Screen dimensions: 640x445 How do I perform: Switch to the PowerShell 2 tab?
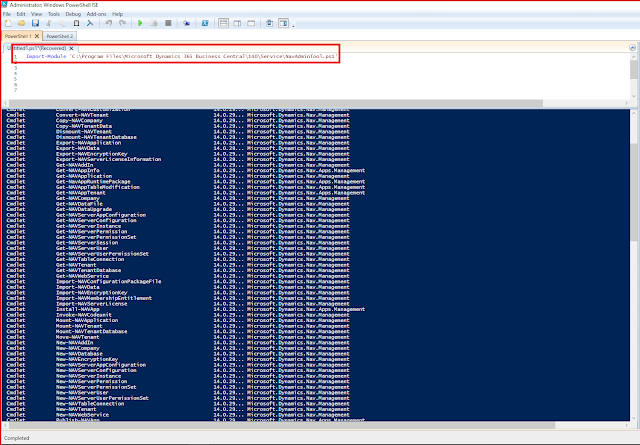60,36
